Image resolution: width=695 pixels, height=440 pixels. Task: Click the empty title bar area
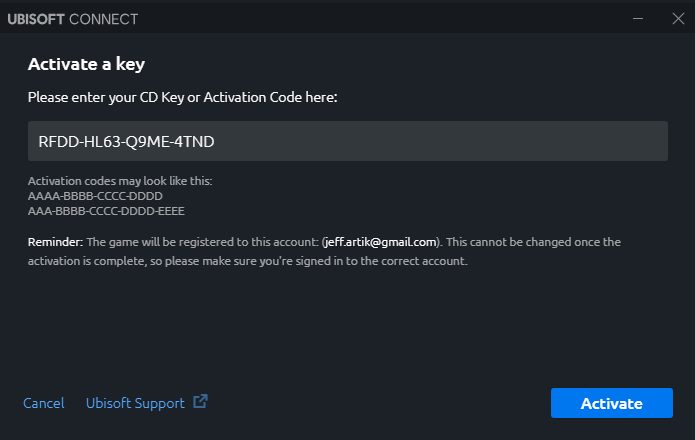click(x=381, y=19)
